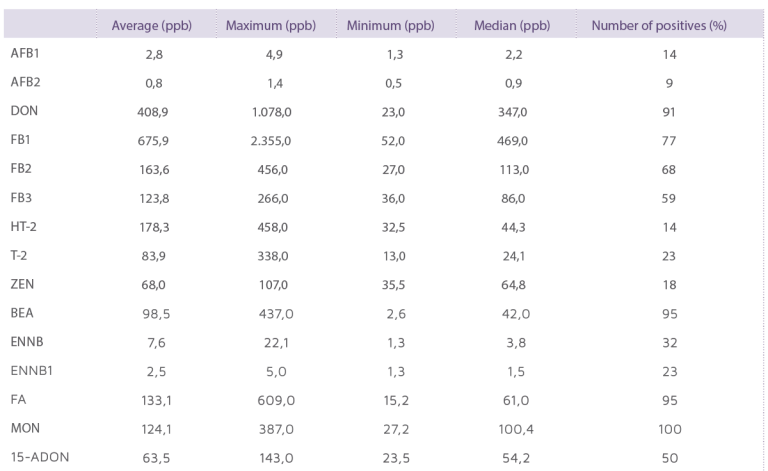Image resolution: width=768 pixels, height=471 pixels.
Task: Select the FB2 positives value 68
Action: pyautogui.click(x=669, y=169)
